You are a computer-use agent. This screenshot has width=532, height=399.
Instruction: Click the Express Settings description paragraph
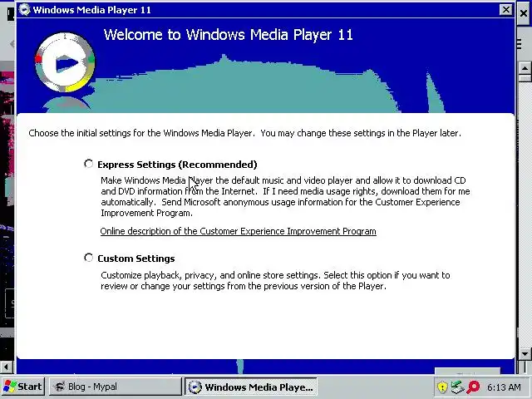coord(285,197)
